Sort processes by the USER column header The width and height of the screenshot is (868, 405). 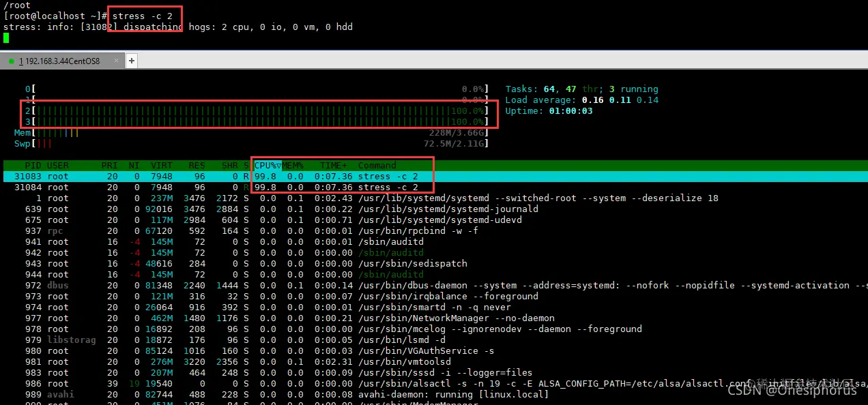coord(58,165)
